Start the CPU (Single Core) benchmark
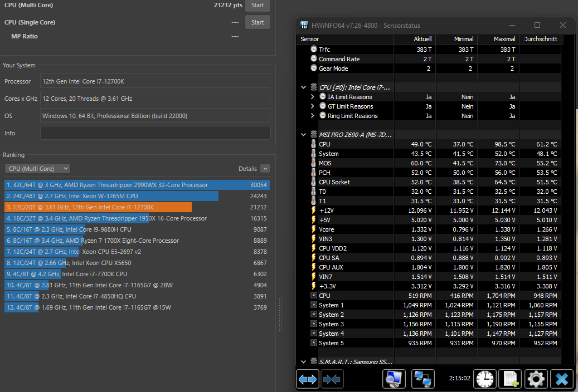Screen dimensions: 578x392 (258, 22)
